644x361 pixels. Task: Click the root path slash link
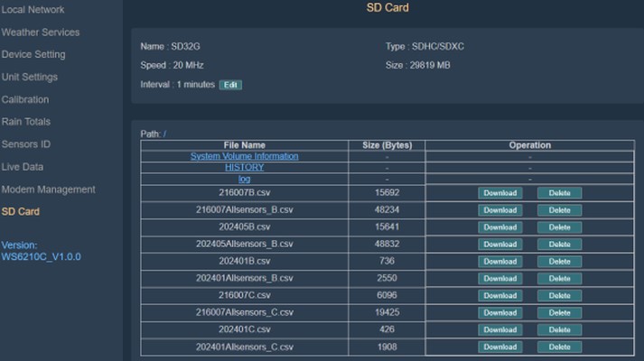[164, 134]
